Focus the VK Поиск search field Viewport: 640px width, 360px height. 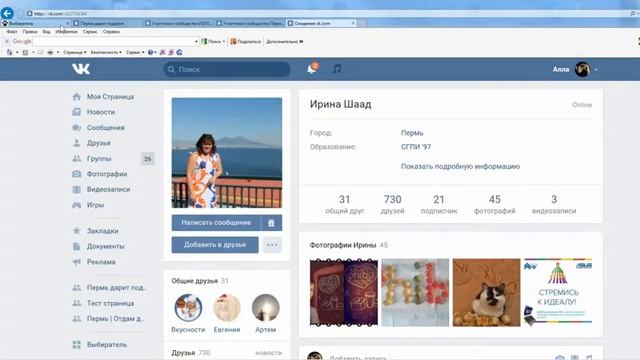(227, 69)
